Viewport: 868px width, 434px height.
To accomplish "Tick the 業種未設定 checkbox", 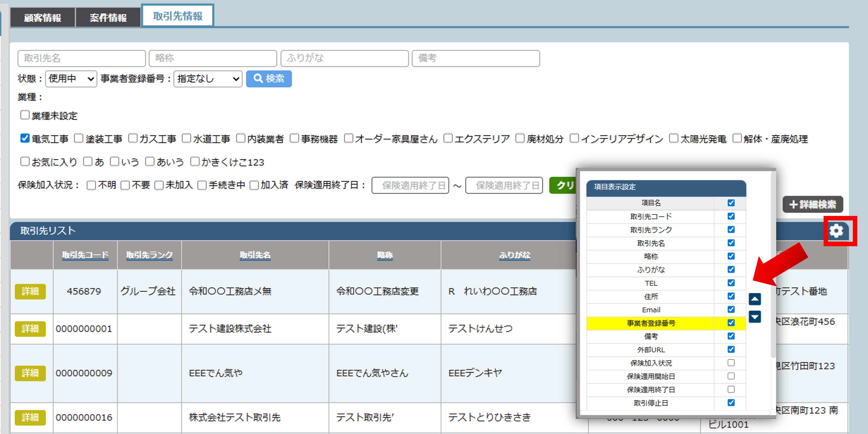I will pyautogui.click(x=25, y=115).
